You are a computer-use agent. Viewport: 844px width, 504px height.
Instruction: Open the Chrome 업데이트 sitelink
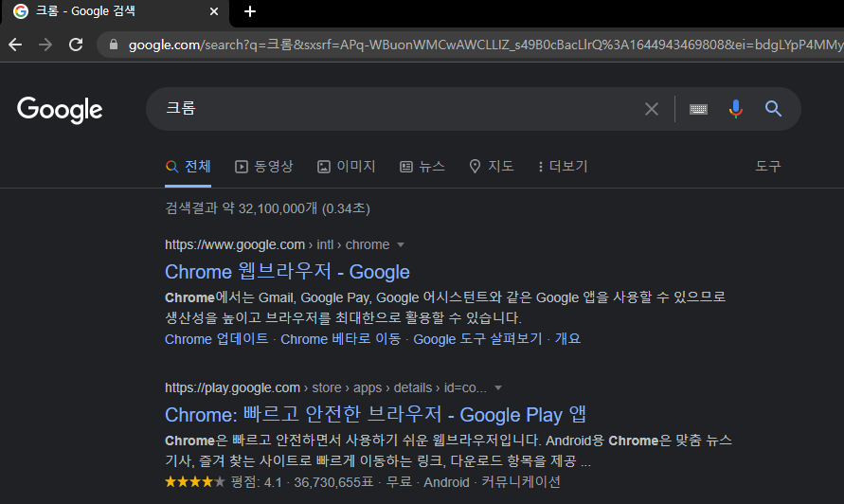[x=216, y=339]
